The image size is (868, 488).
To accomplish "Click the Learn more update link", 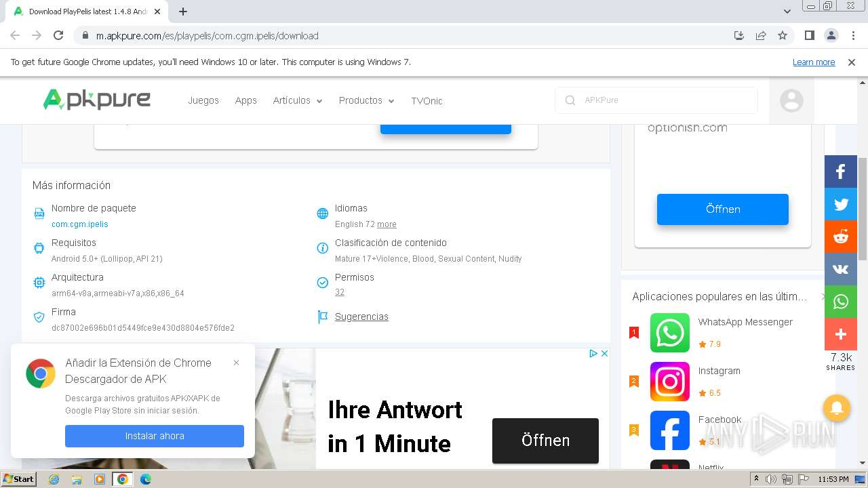I will click(814, 62).
